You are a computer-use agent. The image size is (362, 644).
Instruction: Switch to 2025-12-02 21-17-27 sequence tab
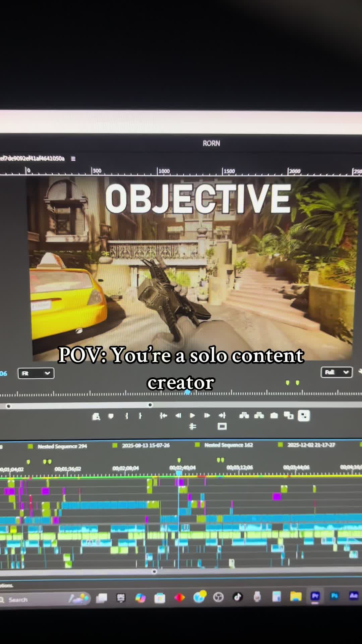[x=311, y=445]
